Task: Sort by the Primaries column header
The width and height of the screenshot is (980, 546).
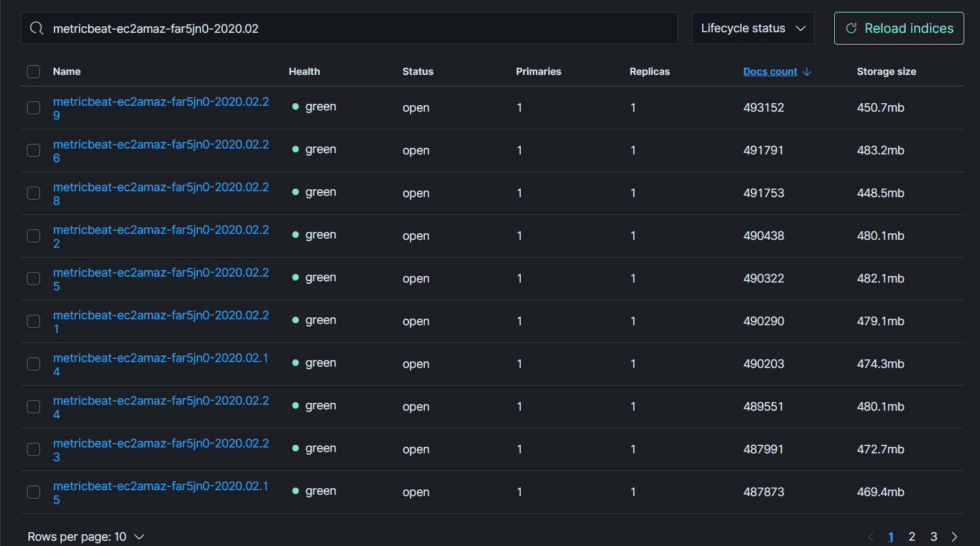Action: 539,72
